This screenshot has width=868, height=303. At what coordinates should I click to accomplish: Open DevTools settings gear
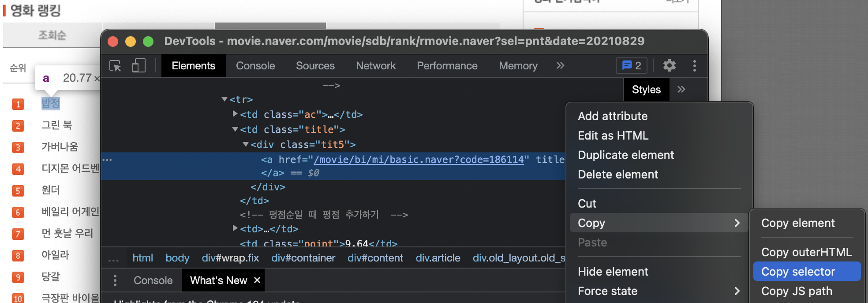click(669, 66)
